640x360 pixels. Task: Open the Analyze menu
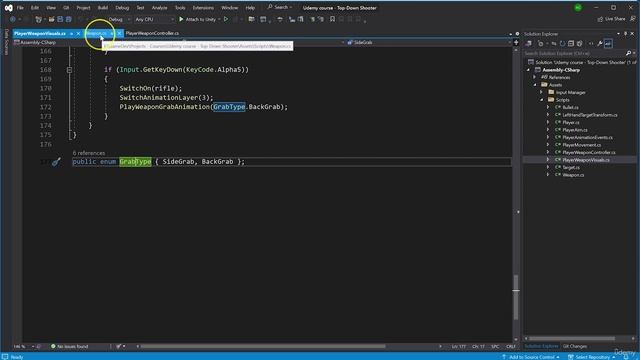click(x=159, y=8)
